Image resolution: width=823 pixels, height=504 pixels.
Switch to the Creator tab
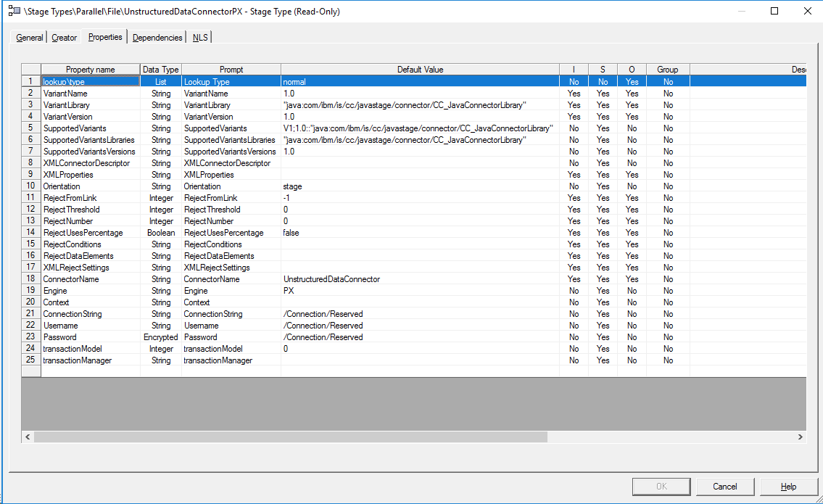[65, 38]
